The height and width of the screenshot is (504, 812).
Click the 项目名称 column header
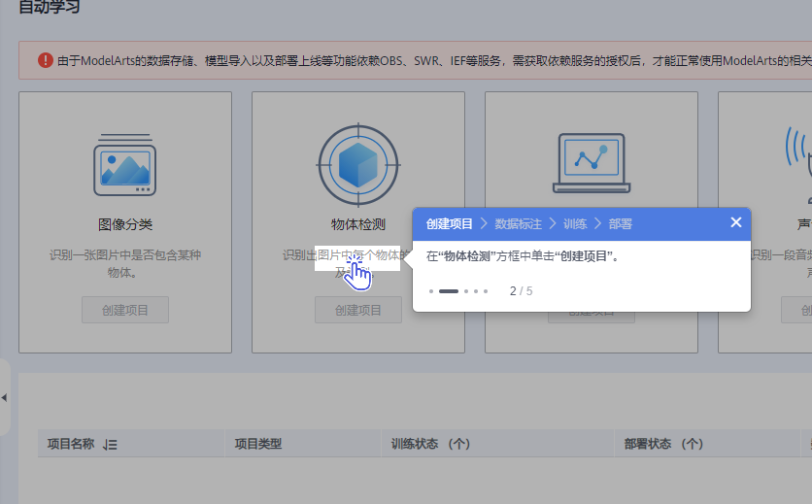point(71,444)
